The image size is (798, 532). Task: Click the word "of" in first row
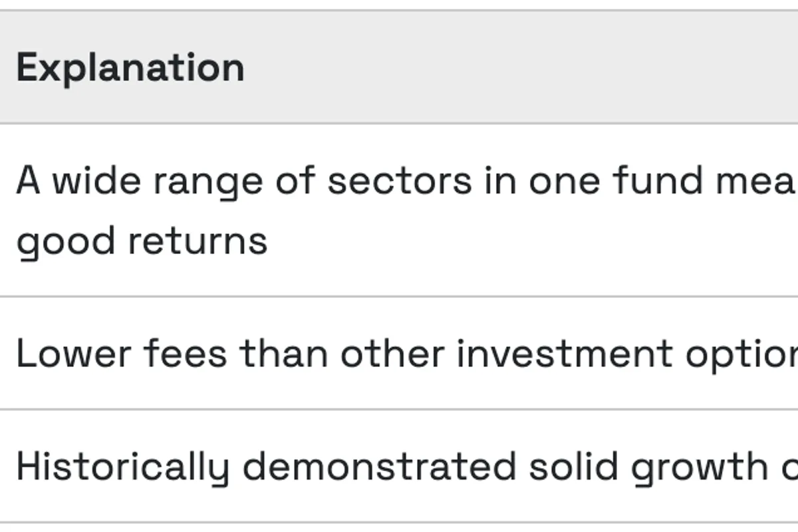tap(295, 181)
